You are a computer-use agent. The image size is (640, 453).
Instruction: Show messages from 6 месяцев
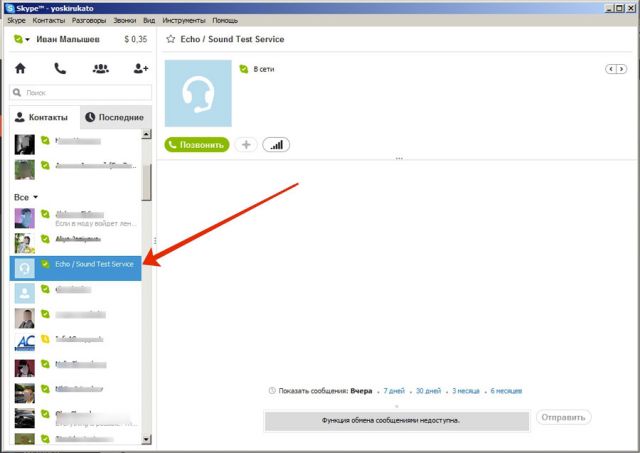[506, 391]
